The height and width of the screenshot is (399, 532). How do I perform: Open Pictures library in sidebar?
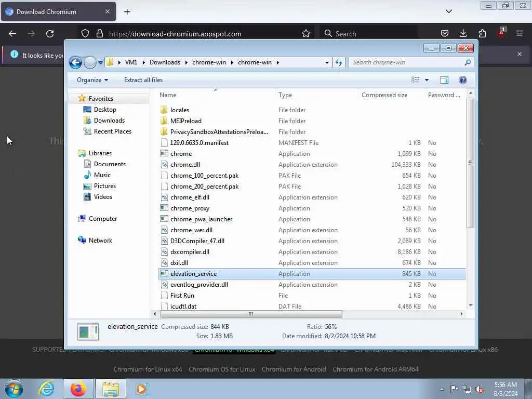105,186
